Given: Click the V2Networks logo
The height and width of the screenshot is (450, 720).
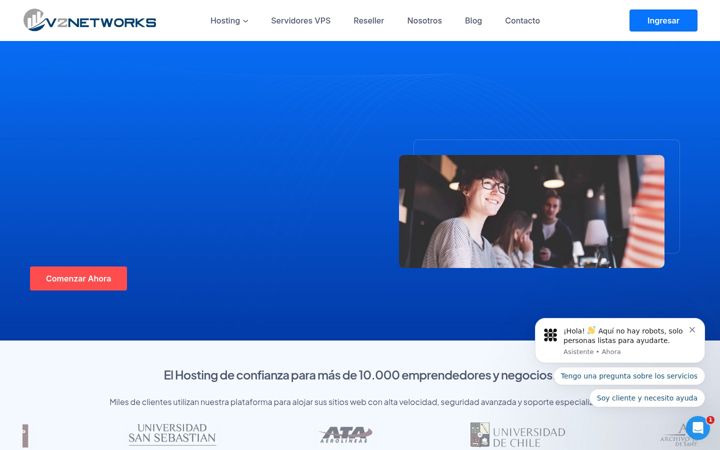Looking at the screenshot, I should [x=90, y=20].
